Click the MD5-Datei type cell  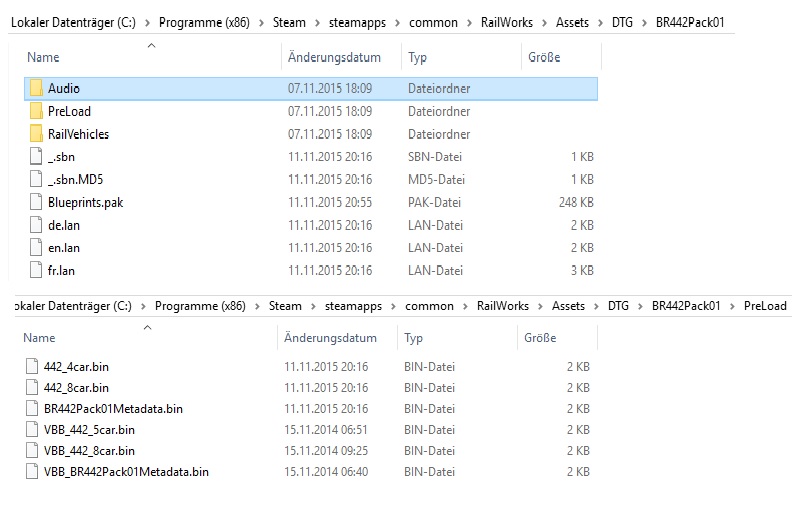pos(436,180)
